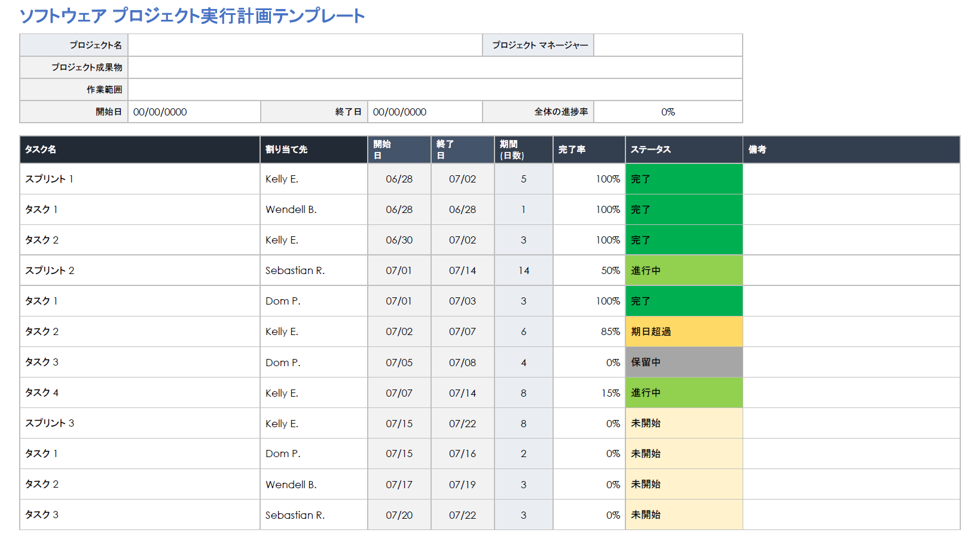
Task: Click the duration 14 cell
Action: point(524,270)
